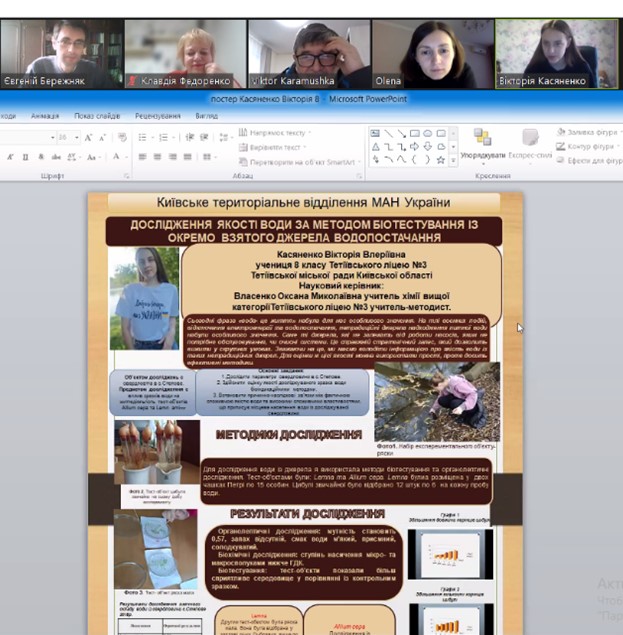This screenshot has width=623, height=635.
Task: Select the oval shape
Action: pos(427,133)
